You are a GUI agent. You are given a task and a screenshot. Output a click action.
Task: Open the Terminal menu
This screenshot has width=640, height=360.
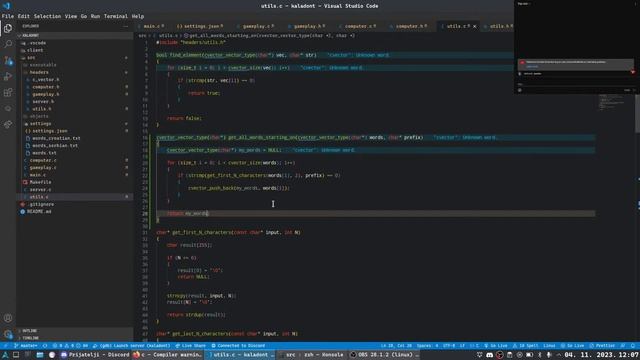coord(116,16)
